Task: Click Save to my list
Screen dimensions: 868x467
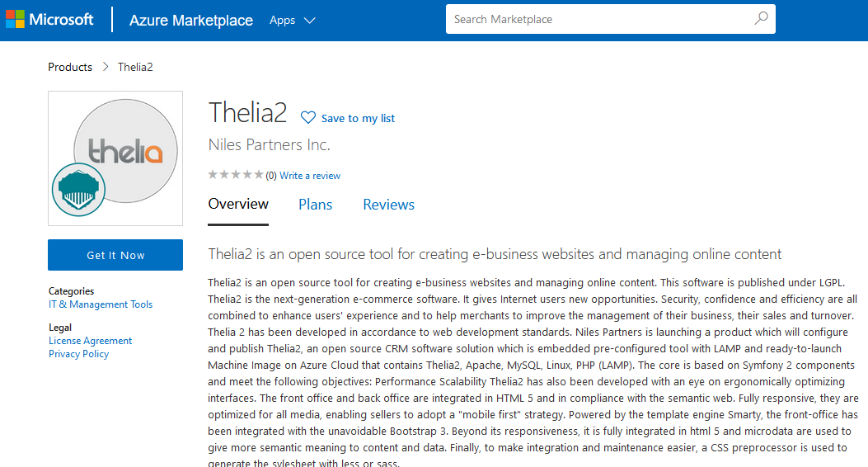Action: [358, 119]
